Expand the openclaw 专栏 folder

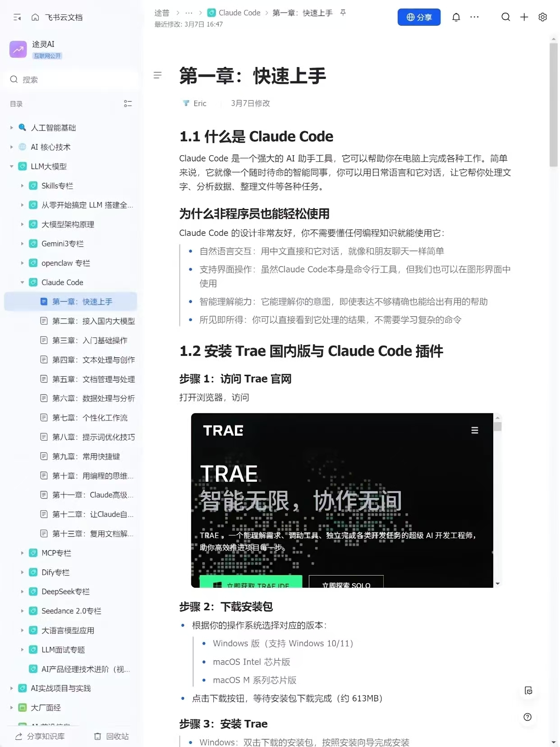coord(23,263)
